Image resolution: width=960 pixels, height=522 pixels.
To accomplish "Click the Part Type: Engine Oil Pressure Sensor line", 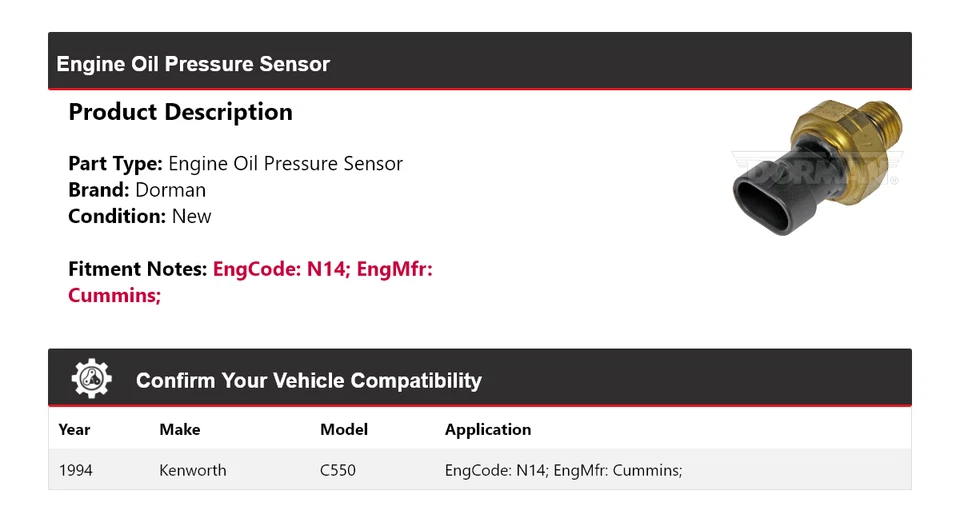I will pyautogui.click(x=235, y=163).
